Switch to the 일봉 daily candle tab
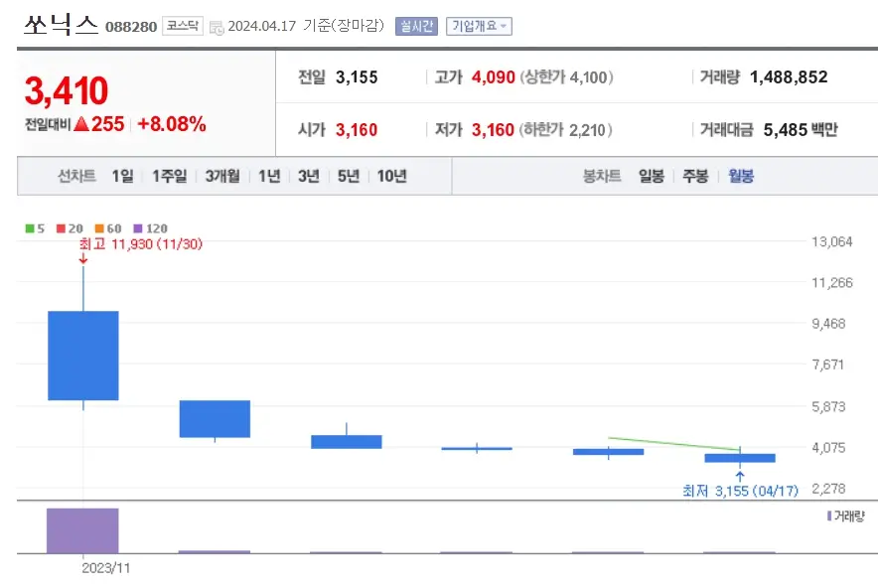This screenshot has height=588, width=878. click(x=650, y=175)
